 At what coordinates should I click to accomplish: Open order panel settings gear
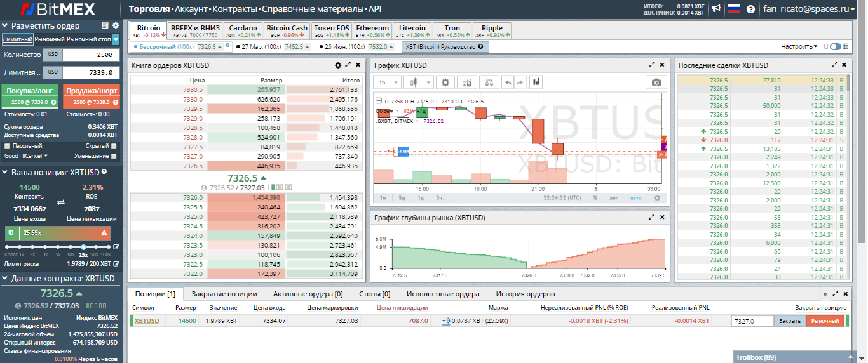(x=116, y=26)
